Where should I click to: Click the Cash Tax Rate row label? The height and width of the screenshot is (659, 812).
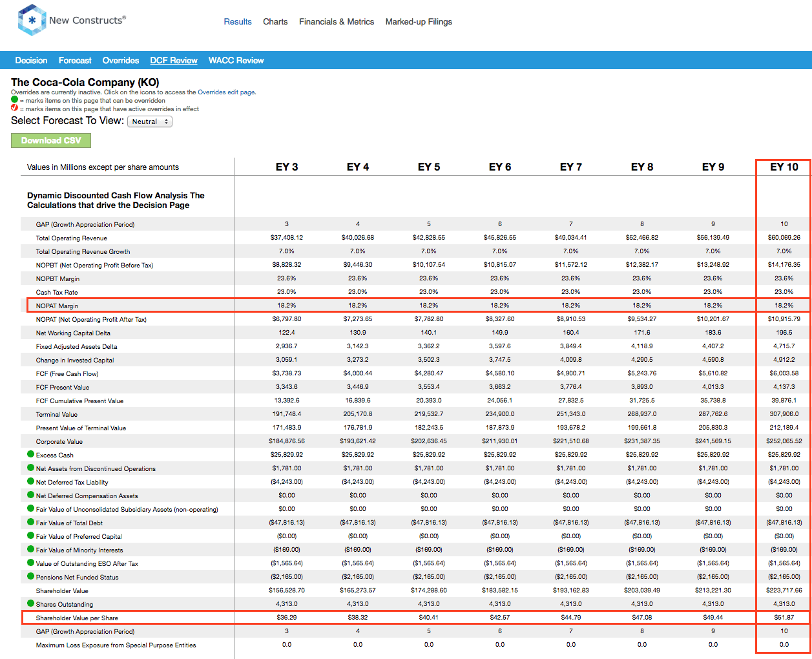coord(57,292)
